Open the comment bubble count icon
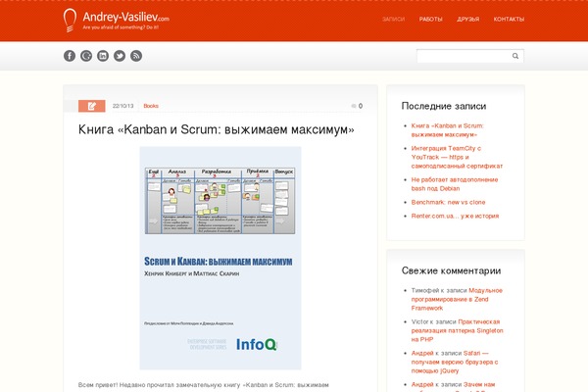 click(357, 106)
